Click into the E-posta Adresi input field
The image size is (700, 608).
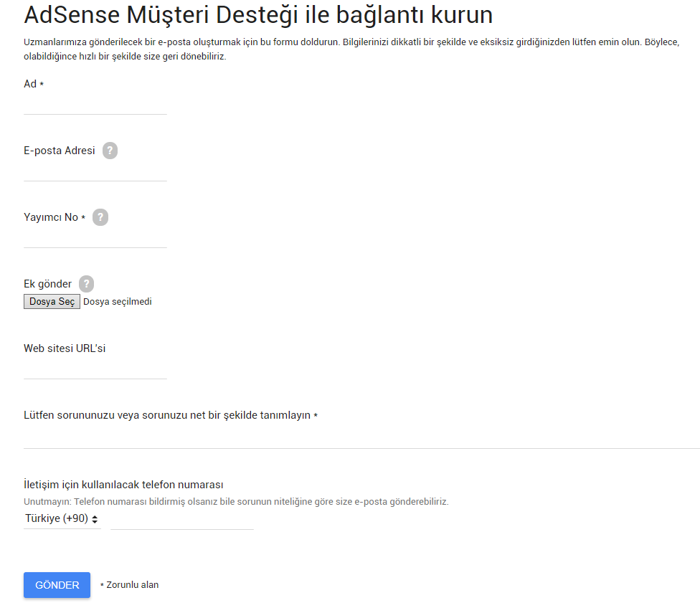(x=95, y=171)
